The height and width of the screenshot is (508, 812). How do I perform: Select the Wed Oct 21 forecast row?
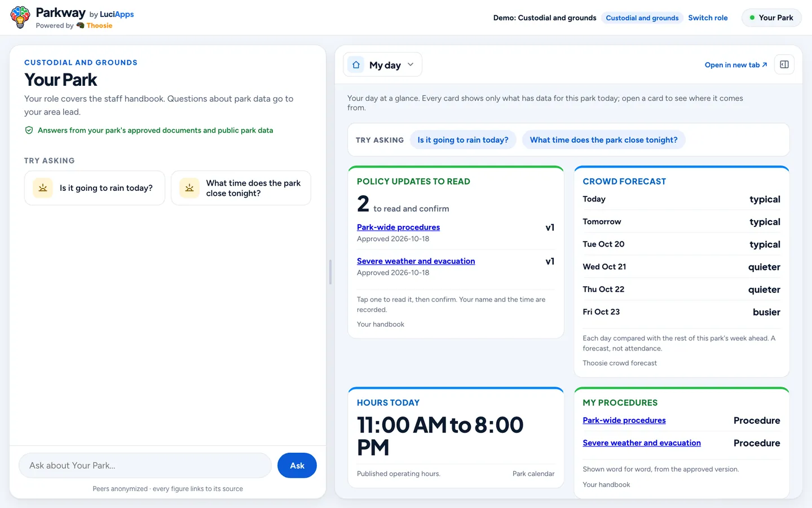(x=681, y=267)
